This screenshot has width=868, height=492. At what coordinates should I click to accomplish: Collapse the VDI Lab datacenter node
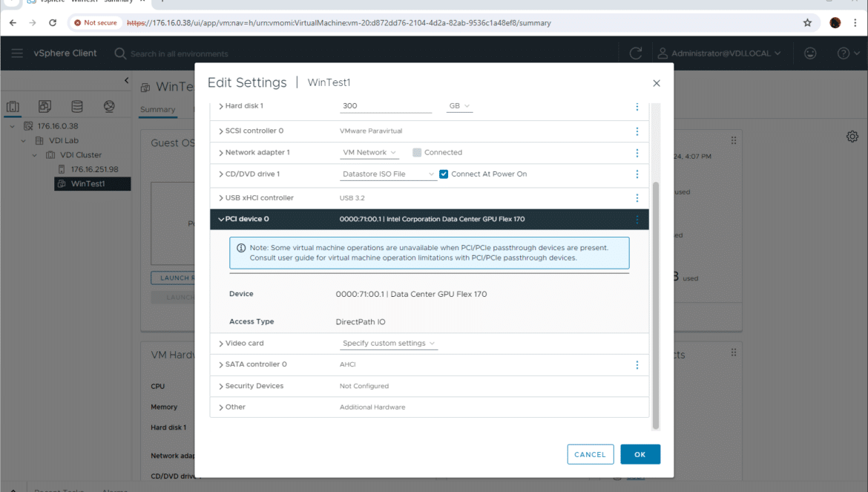(x=23, y=140)
